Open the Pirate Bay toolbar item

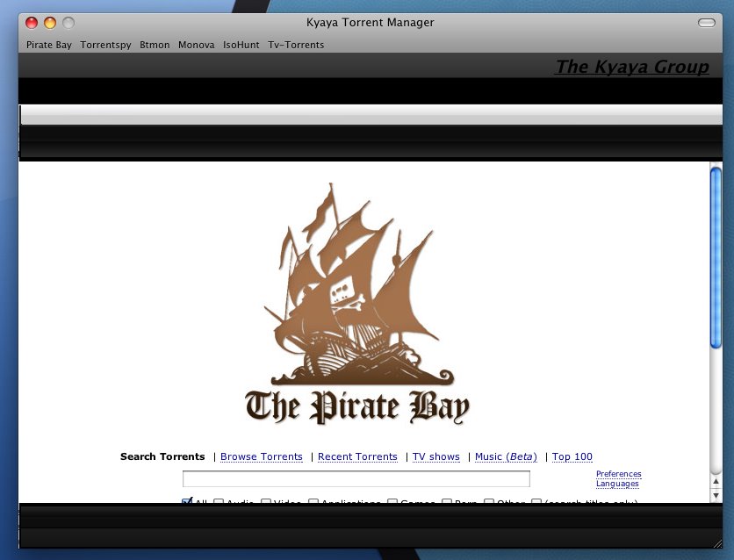pos(48,45)
